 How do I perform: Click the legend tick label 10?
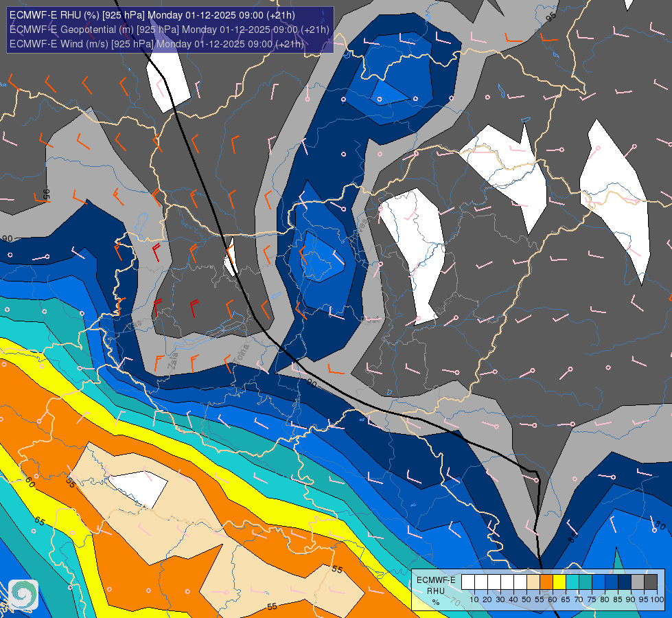click(x=474, y=599)
